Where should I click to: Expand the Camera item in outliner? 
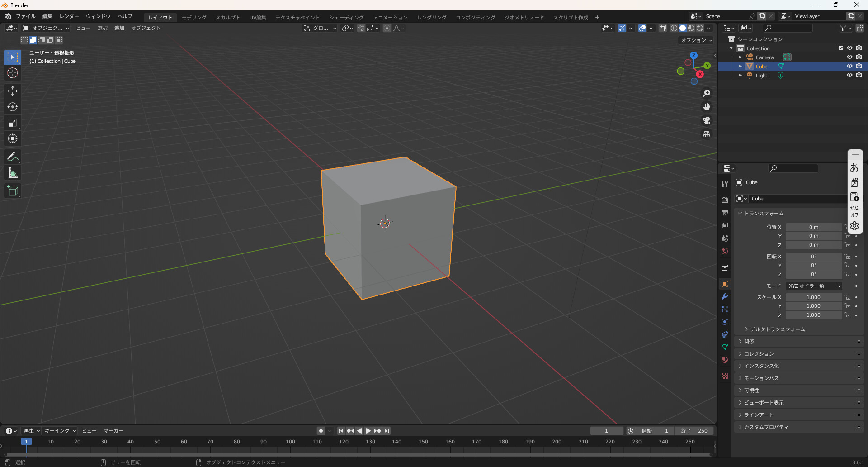pyautogui.click(x=741, y=57)
